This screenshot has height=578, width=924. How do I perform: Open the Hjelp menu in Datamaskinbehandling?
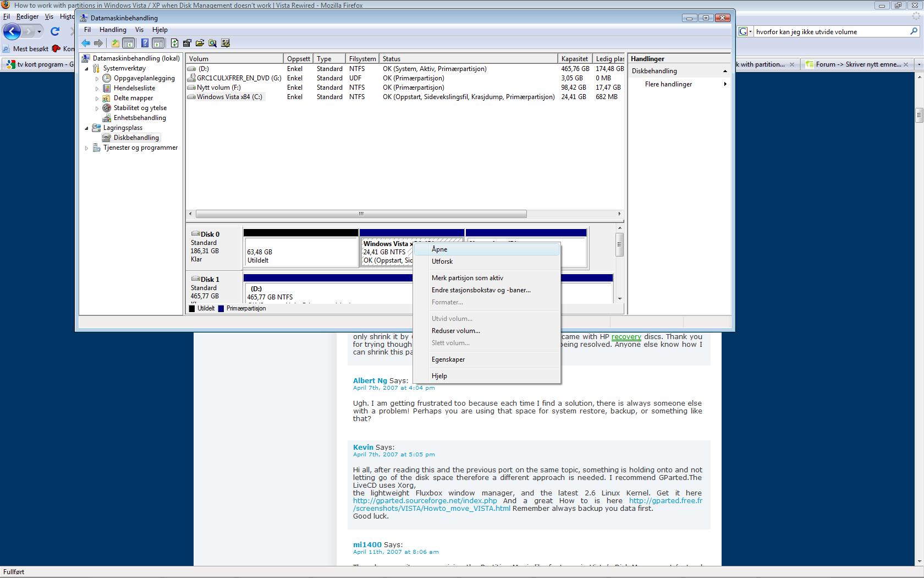coord(160,30)
